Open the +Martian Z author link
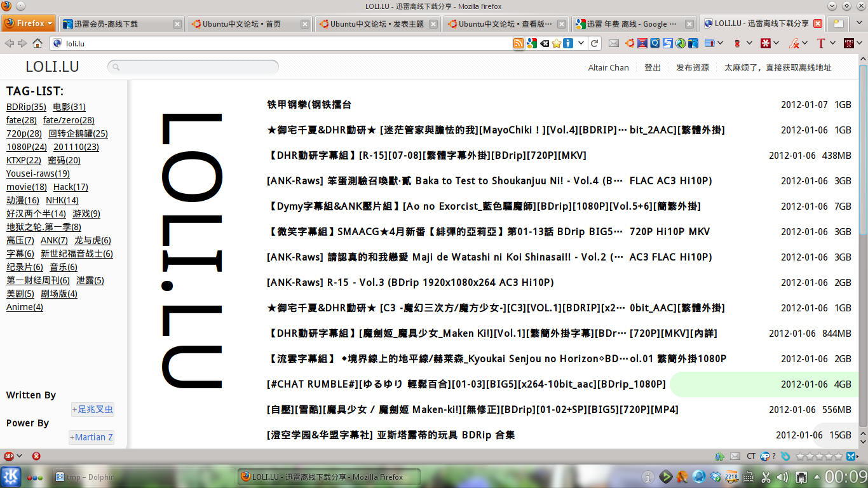868x488 pixels. coord(92,437)
